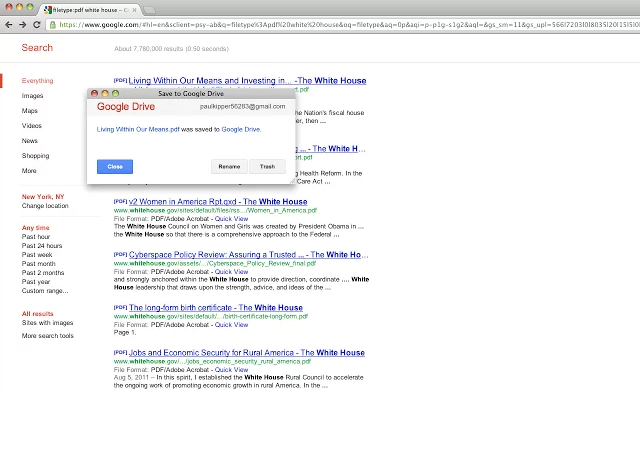The height and width of the screenshot is (449, 643).
Task: Expand More search tools
Action: pyautogui.click(x=48, y=335)
